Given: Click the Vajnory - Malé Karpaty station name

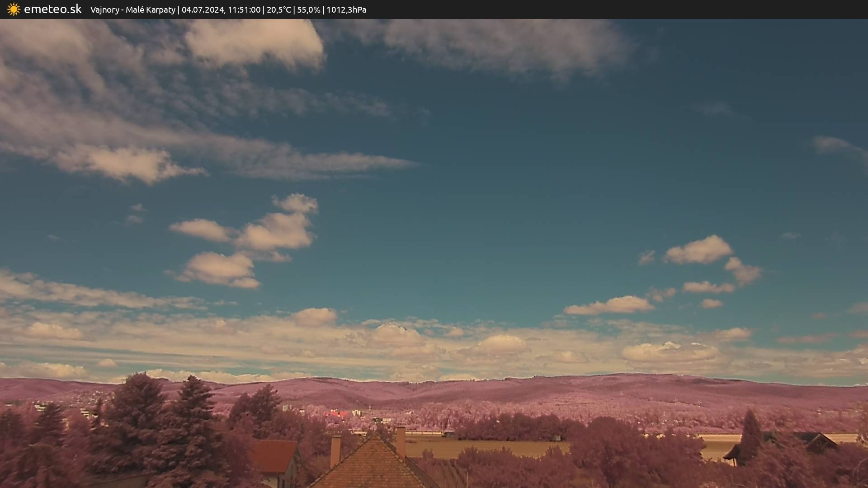Looking at the screenshot, I should tap(132, 9).
